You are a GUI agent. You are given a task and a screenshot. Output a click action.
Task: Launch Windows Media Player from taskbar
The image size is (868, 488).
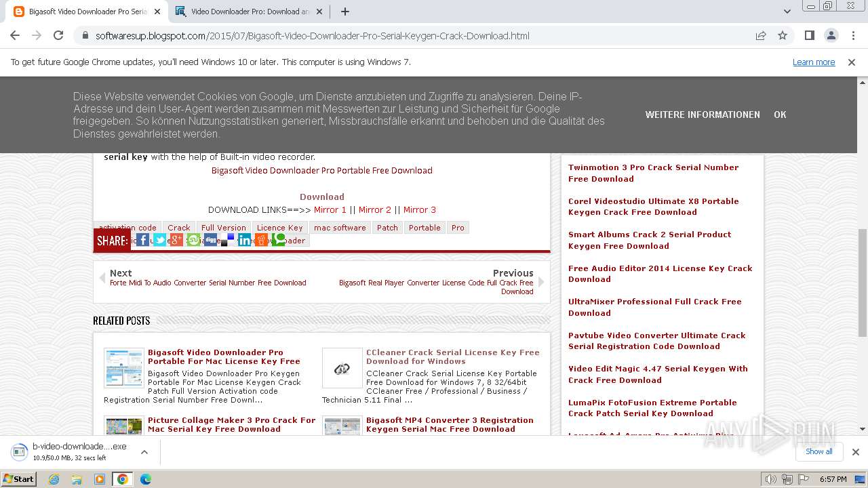point(100,479)
